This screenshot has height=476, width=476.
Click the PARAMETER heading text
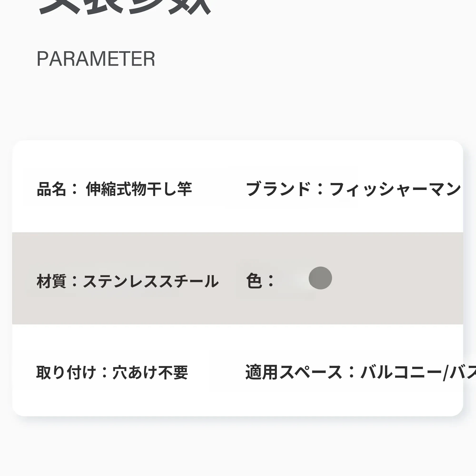tap(96, 59)
